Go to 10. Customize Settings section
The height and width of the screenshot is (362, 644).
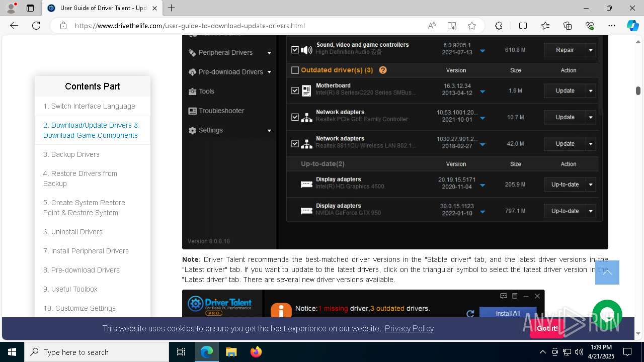tap(79, 308)
